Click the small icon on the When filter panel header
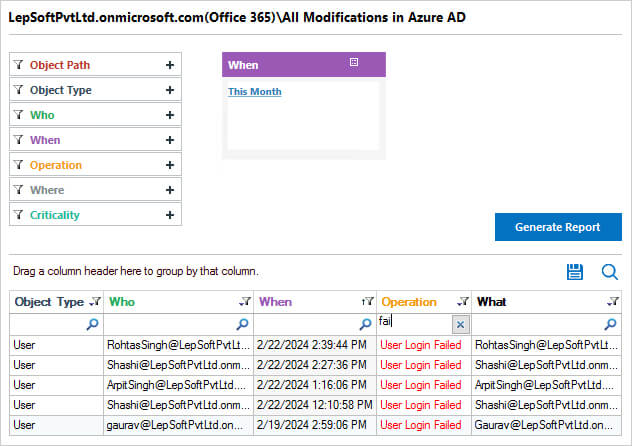 (x=354, y=62)
